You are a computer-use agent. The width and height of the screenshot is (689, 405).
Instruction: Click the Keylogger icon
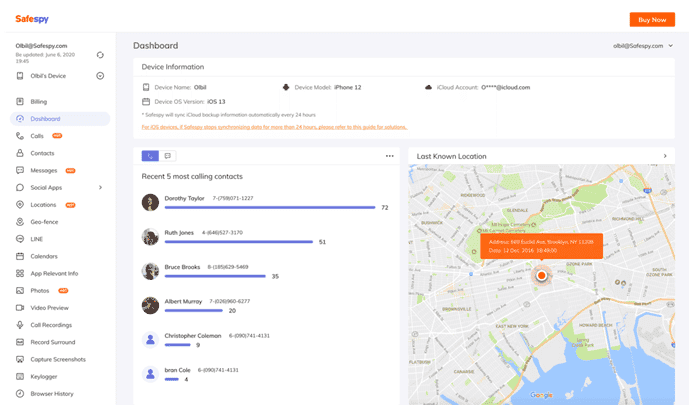coord(20,376)
